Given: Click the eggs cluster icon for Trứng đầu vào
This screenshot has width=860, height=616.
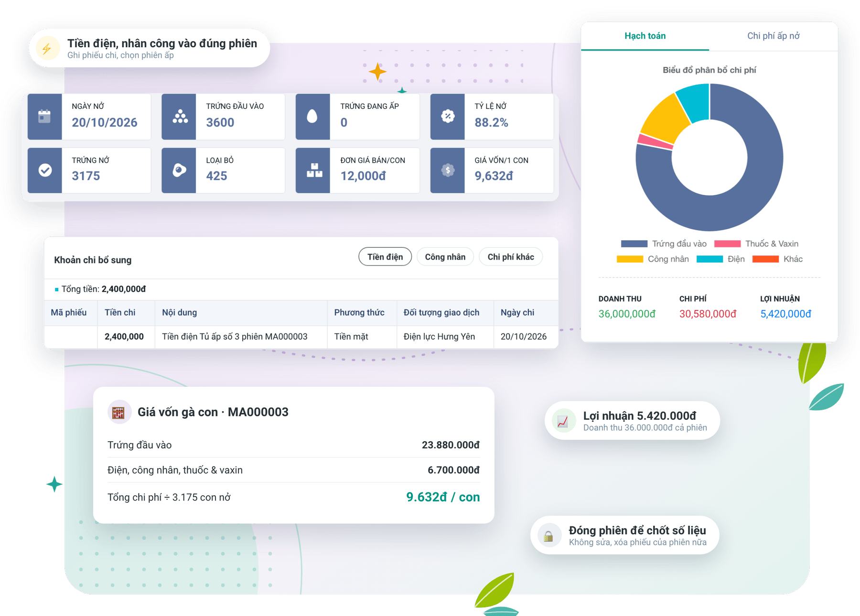Looking at the screenshot, I should click(x=180, y=117).
